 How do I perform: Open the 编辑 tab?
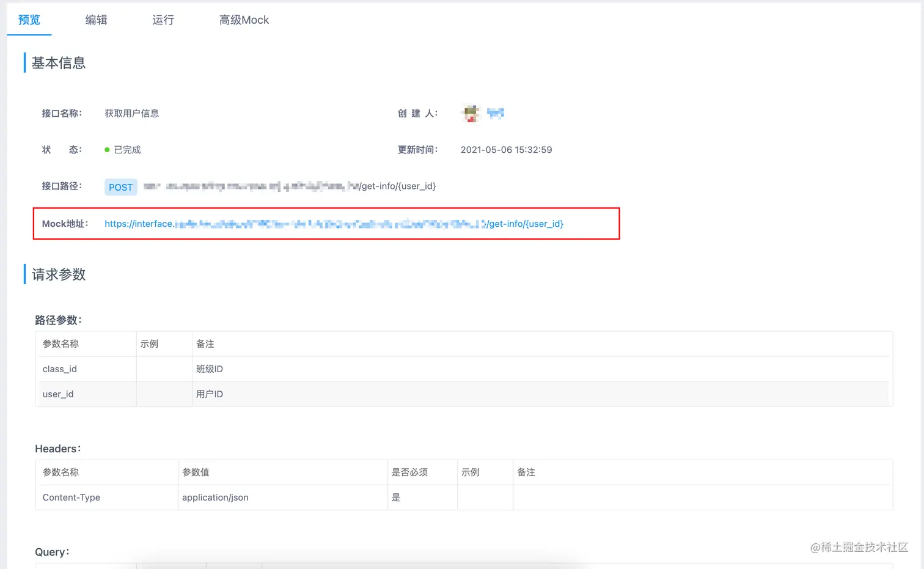(x=96, y=20)
